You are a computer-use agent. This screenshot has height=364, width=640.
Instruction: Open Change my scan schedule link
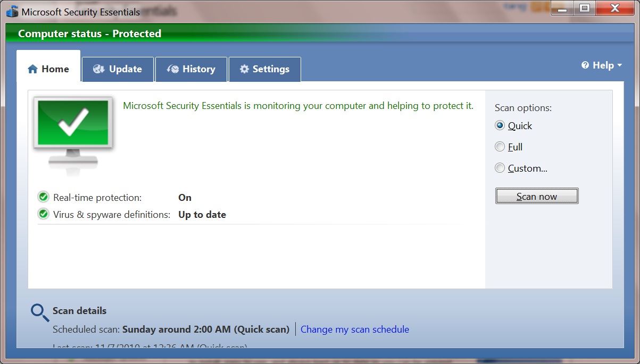tap(354, 329)
